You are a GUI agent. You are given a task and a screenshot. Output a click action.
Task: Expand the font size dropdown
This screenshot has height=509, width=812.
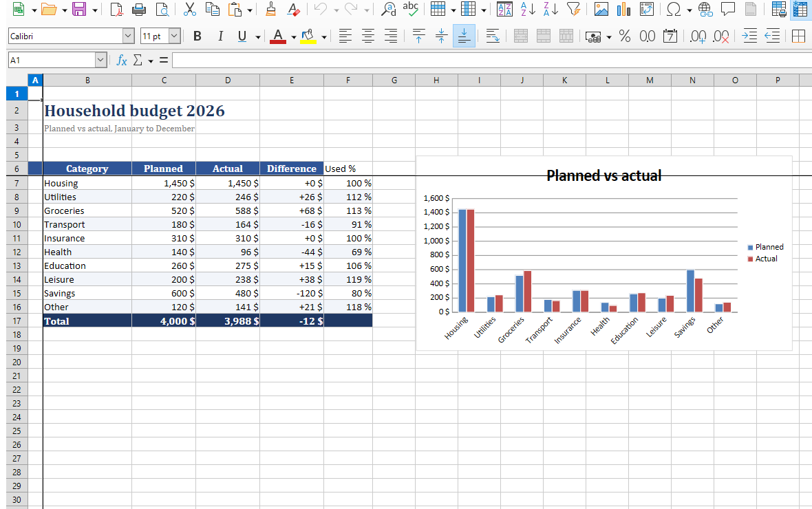(175, 36)
